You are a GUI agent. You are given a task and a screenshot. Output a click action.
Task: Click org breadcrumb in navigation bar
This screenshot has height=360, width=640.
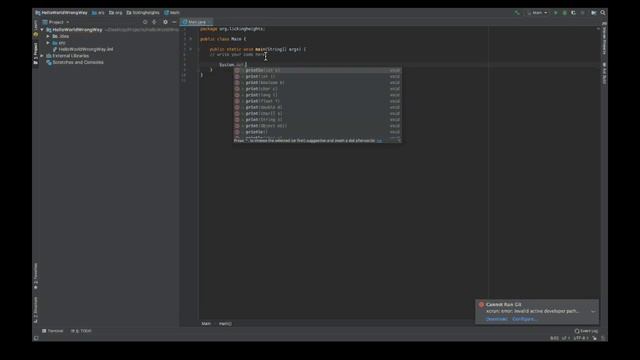coord(116,13)
